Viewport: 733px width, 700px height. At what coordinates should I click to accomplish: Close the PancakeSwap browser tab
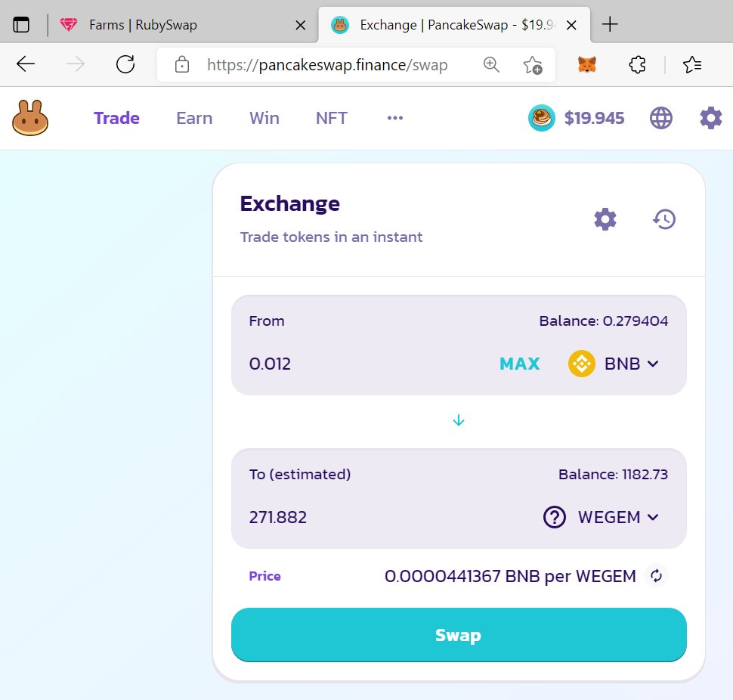tap(571, 25)
